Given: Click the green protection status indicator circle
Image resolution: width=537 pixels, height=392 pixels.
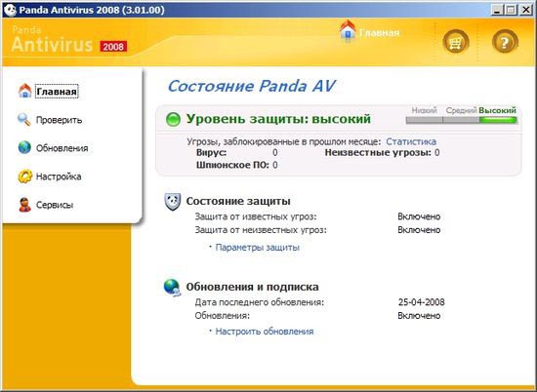Looking at the screenshot, I should [x=173, y=119].
